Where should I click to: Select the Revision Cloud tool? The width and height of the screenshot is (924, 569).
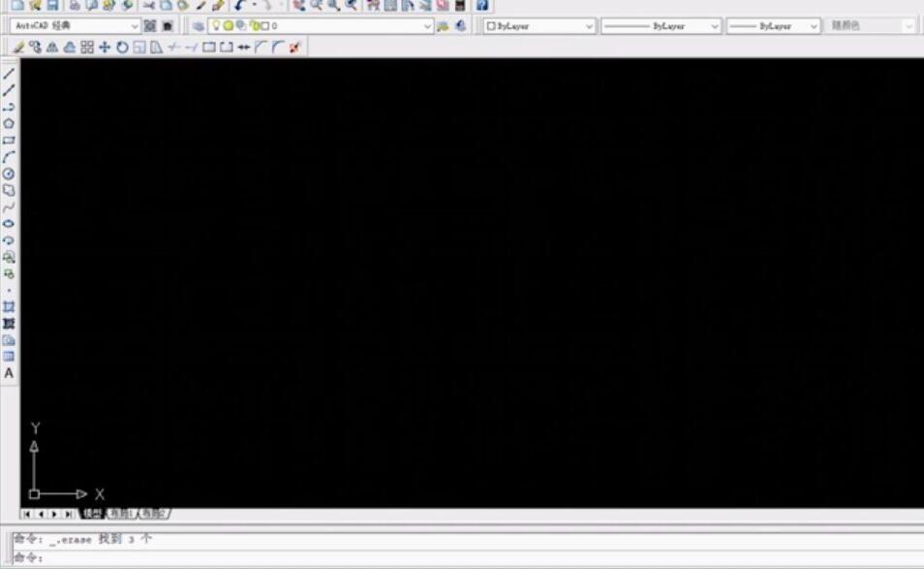(9, 190)
